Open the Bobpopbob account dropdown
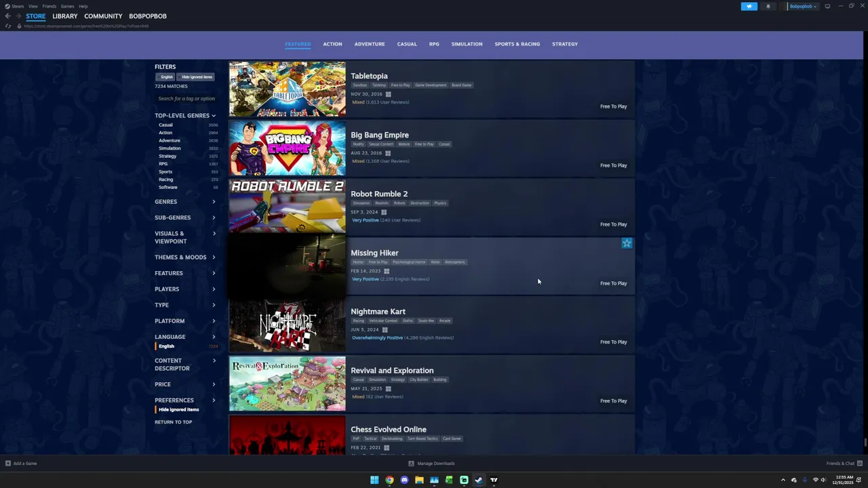This screenshot has height=488, width=868. [x=803, y=6]
